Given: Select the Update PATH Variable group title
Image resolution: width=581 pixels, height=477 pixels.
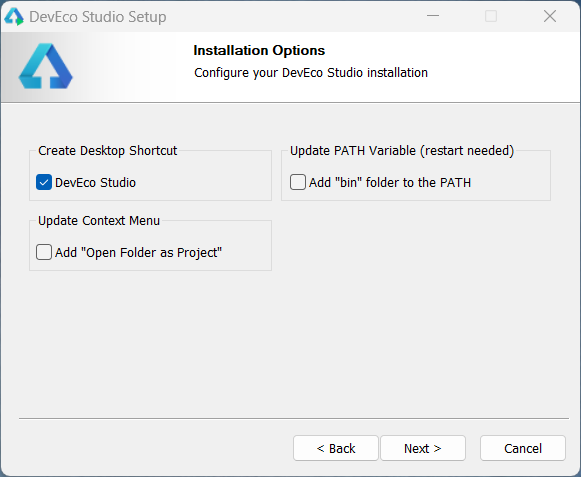Looking at the screenshot, I should pos(402,151).
